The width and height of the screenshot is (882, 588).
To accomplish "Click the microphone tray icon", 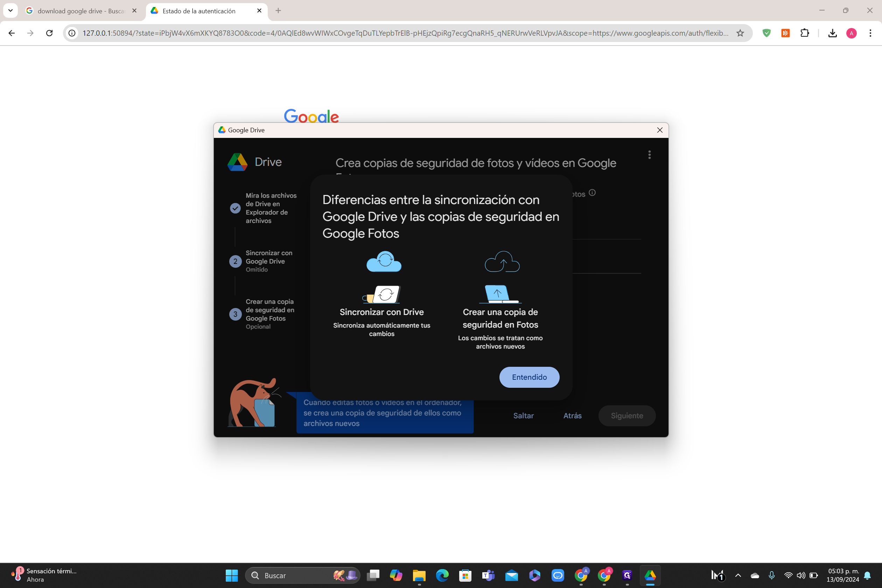I will point(772,575).
